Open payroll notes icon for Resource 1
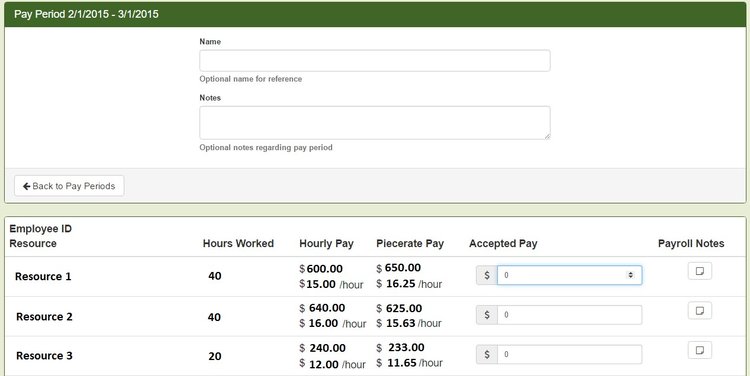 click(x=700, y=271)
